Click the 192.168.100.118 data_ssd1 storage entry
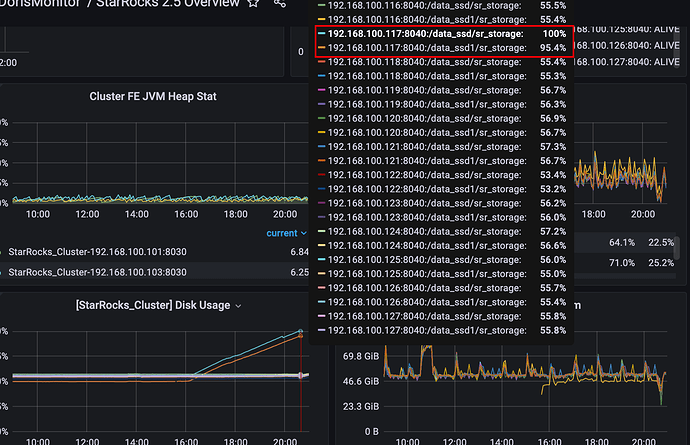 tap(442, 76)
